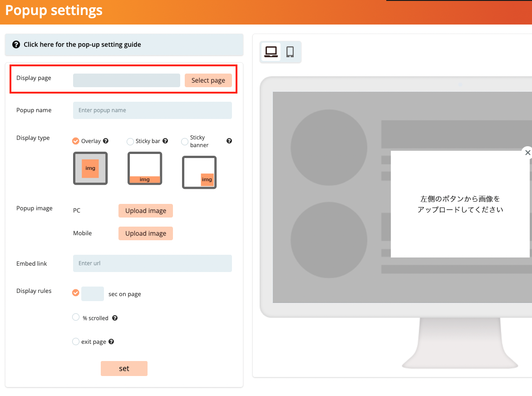
Task: Switch preview to desktop view
Action: tap(271, 52)
